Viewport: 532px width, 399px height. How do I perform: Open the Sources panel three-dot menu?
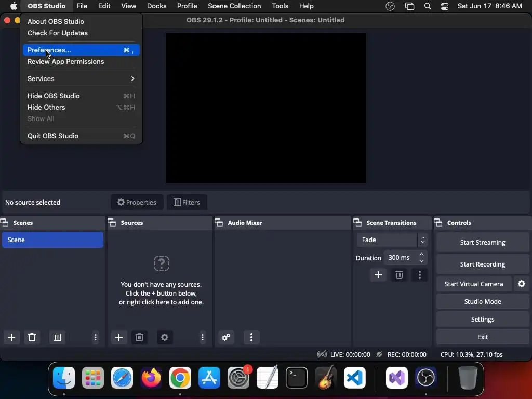click(x=203, y=337)
